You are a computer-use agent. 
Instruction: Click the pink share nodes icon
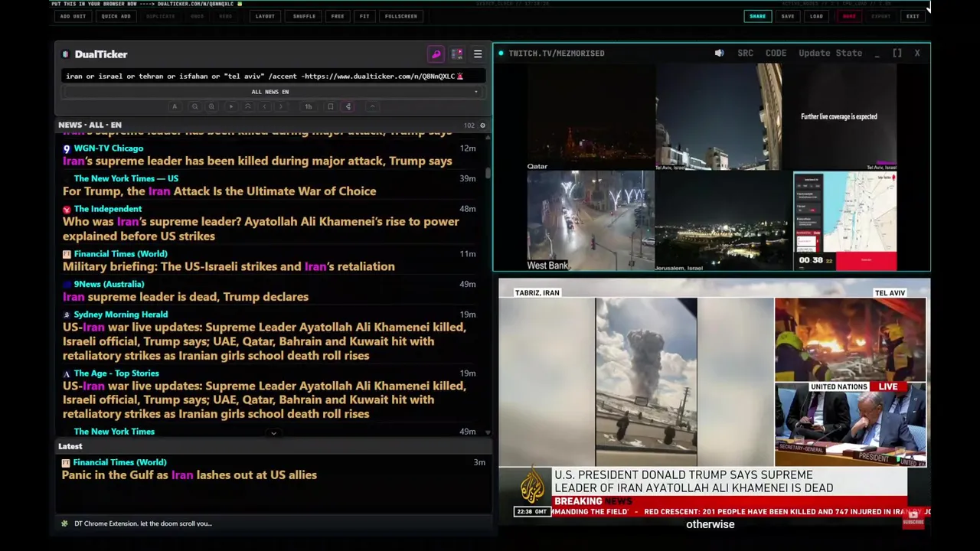[x=348, y=106]
